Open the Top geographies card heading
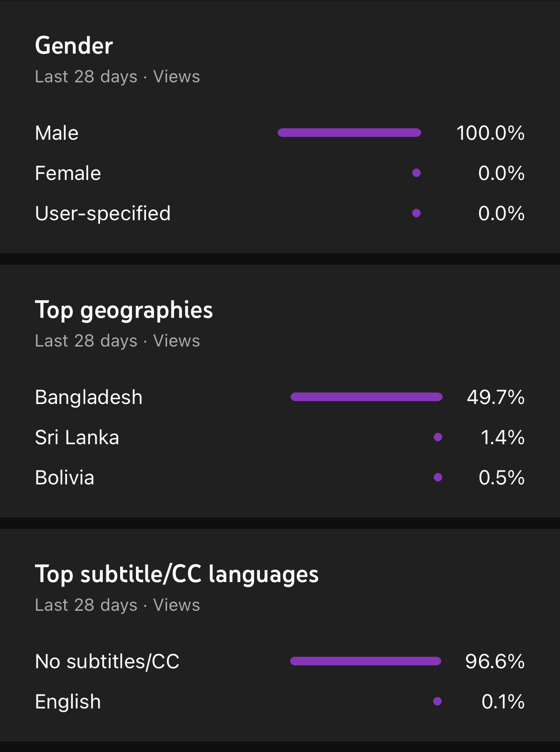560x752 pixels. 124,310
